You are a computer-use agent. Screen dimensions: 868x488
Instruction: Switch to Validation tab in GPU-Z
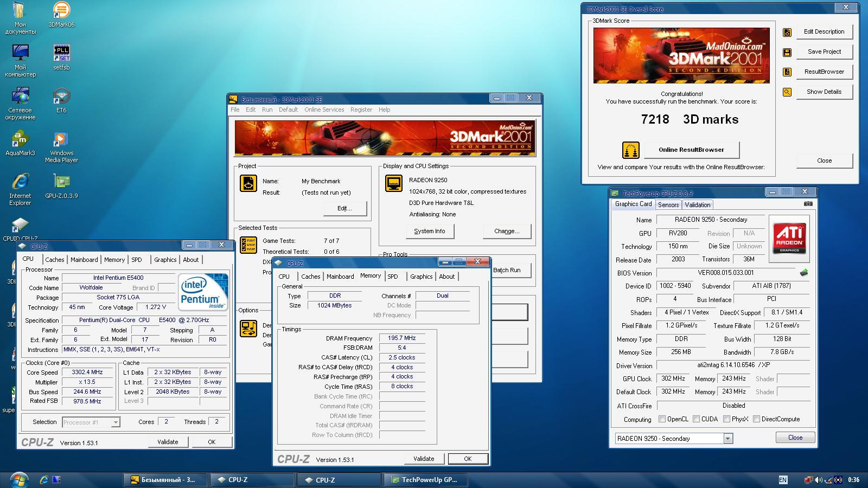coord(697,205)
